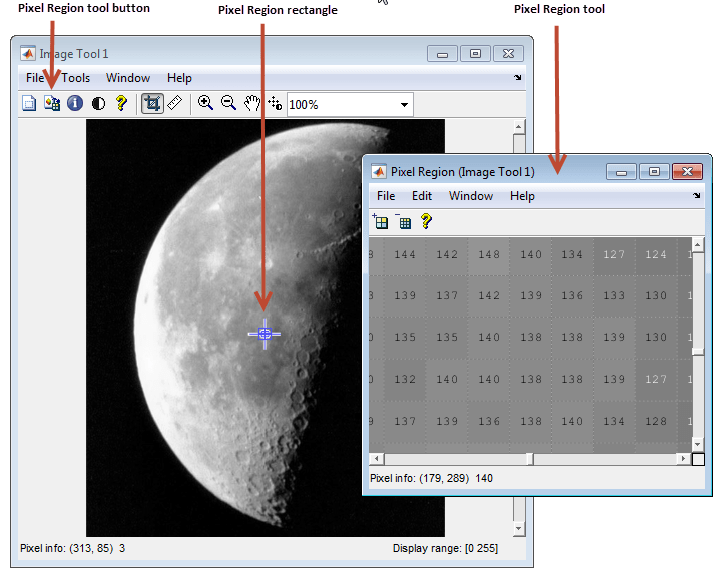Click the Overview tool icon in Image Tool

coord(29,103)
